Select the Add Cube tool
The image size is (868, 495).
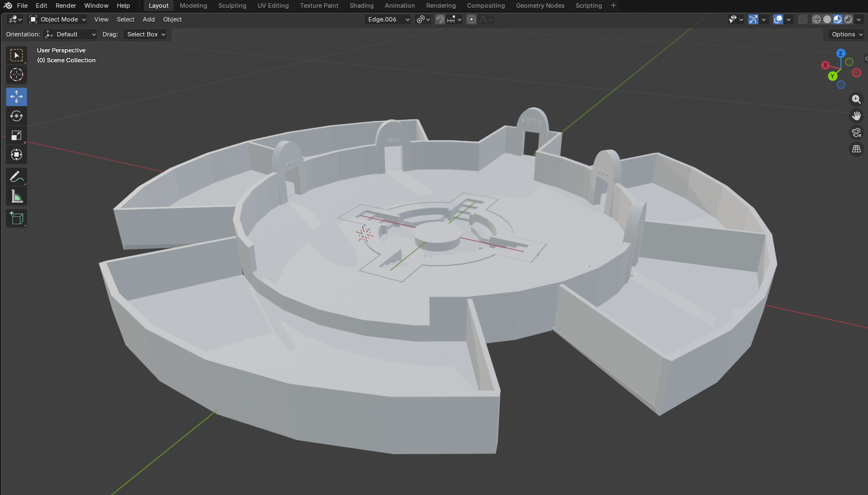pos(17,218)
